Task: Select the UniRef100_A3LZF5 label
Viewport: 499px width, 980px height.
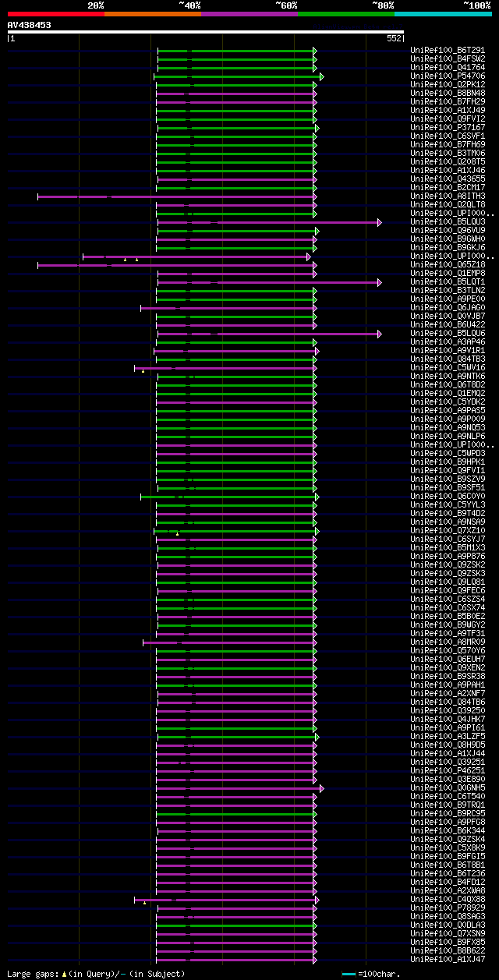Action: tap(447, 737)
